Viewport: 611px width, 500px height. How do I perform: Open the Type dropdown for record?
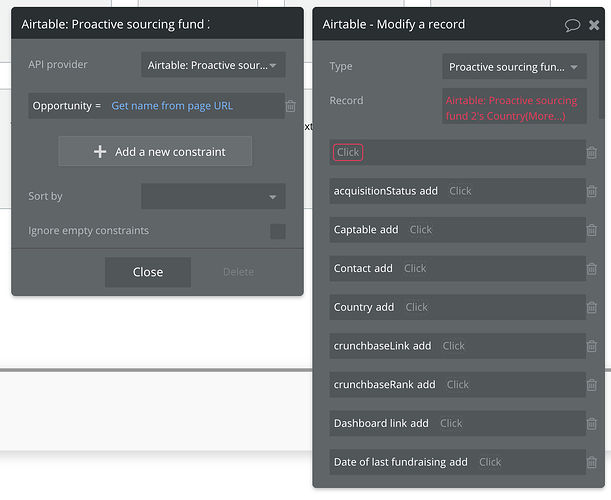(514, 67)
